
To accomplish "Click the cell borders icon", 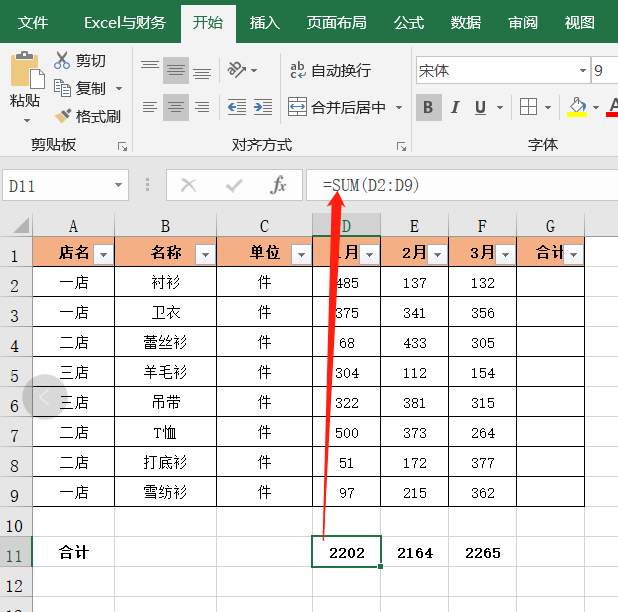I will point(528,107).
